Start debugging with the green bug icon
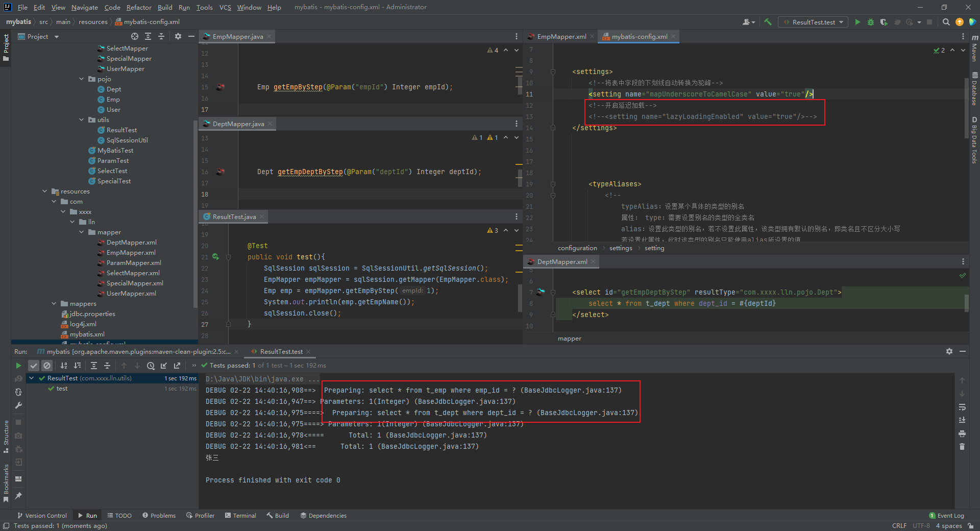The width and height of the screenshot is (980, 531). coord(871,22)
